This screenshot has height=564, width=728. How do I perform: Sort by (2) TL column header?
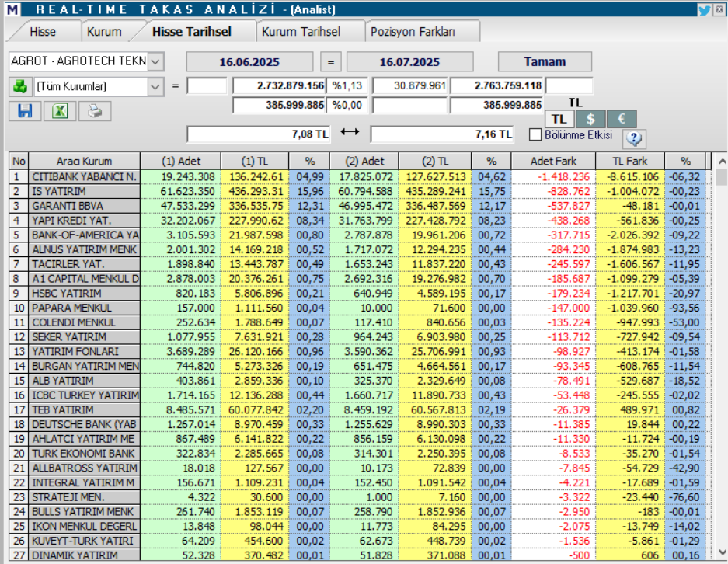[434, 161]
